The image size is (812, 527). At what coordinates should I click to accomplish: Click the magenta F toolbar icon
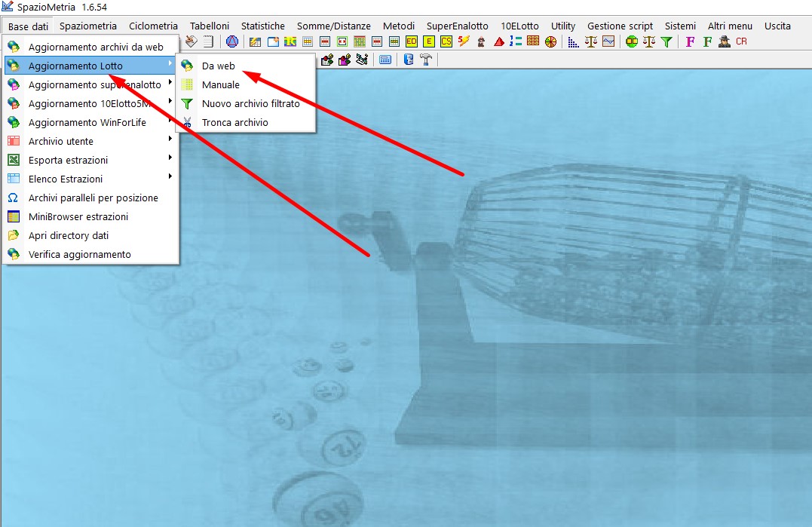pyautogui.click(x=690, y=41)
